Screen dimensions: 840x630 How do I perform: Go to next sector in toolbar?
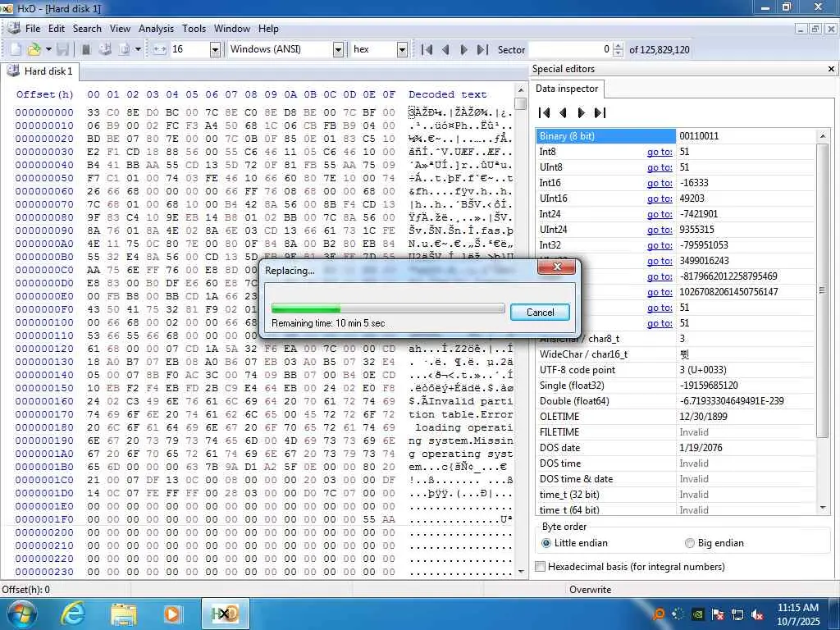464,50
